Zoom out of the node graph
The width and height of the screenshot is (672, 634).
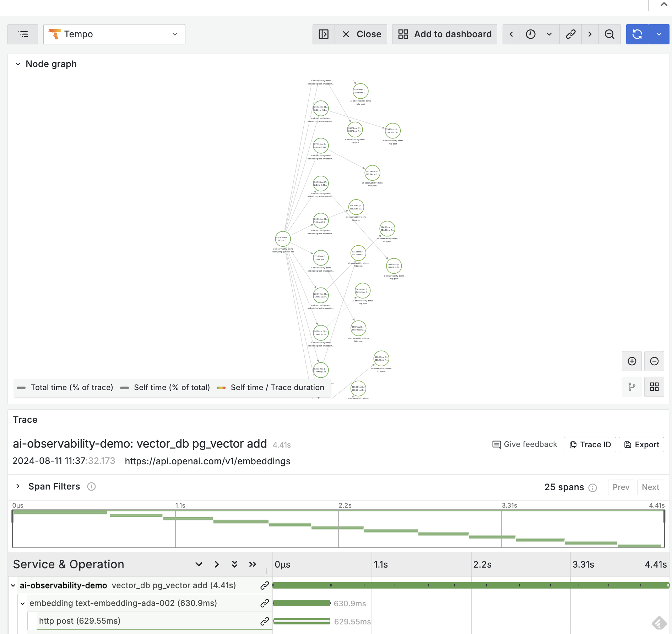pyautogui.click(x=654, y=361)
